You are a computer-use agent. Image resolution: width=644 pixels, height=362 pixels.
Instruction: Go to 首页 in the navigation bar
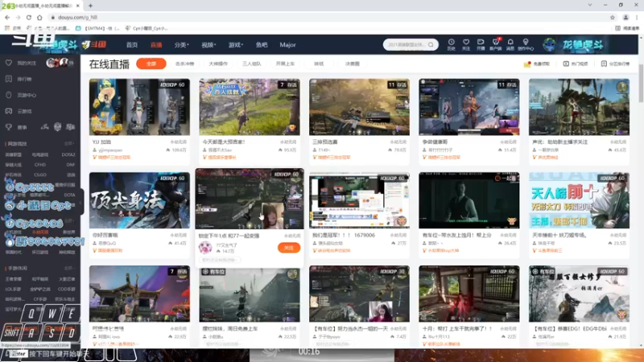pos(132,45)
